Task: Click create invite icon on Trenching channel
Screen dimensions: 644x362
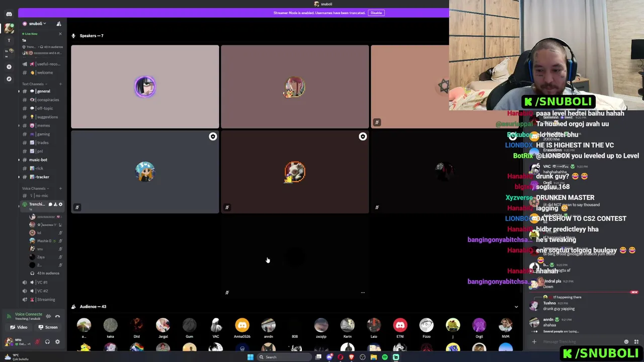Action: tap(55, 204)
